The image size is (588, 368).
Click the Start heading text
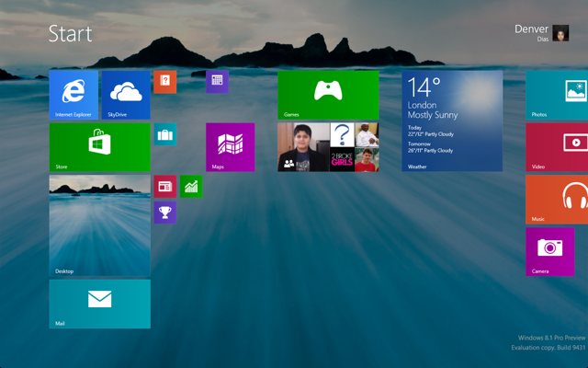tap(71, 34)
